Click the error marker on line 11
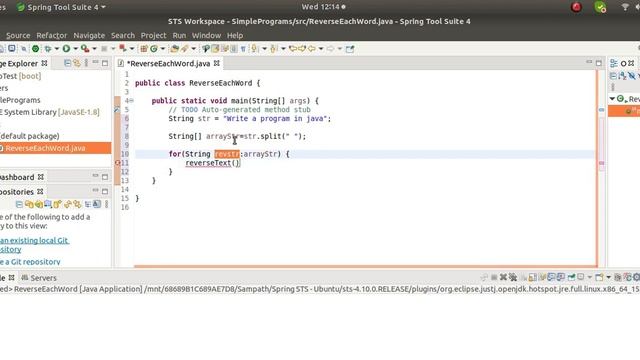 (x=118, y=163)
